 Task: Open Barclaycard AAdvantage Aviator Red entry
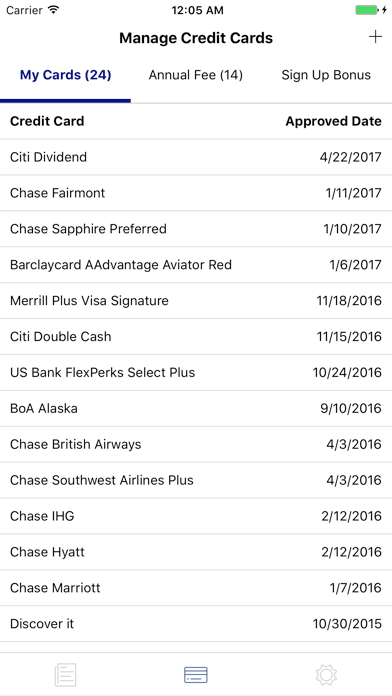click(196, 265)
